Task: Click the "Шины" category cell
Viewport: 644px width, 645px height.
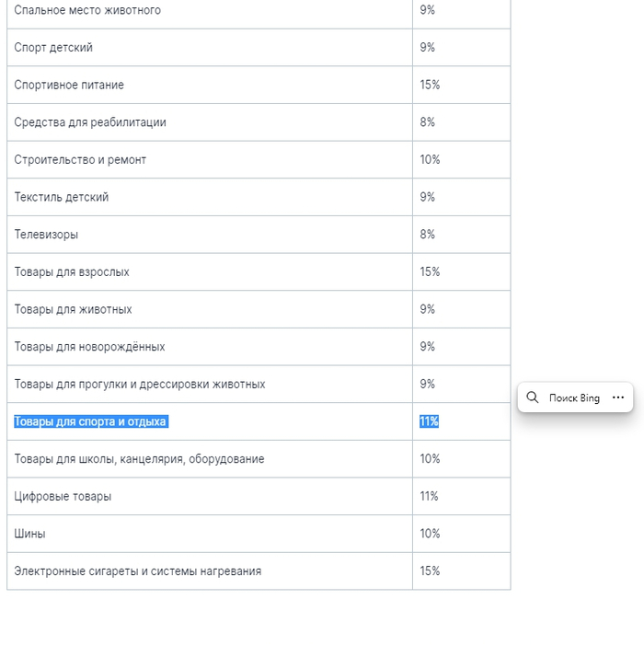Action: pyautogui.click(x=29, y=534)
